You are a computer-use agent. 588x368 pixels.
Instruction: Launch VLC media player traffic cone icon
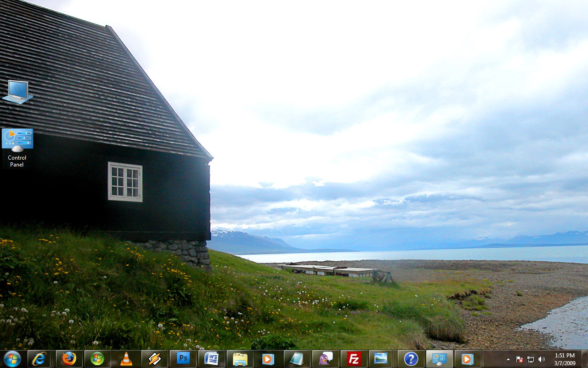tap(126, 358)
